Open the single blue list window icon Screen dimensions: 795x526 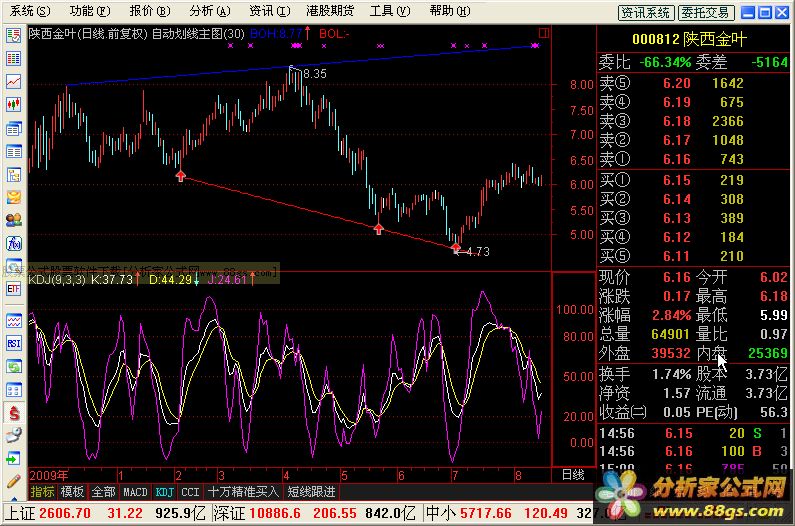[x=14, y=151]
